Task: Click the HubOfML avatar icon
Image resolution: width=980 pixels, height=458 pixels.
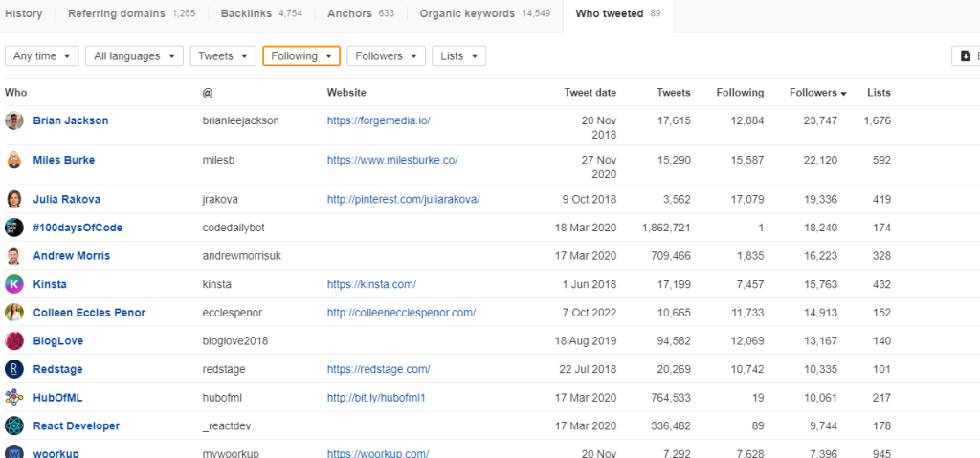Action: pyautogui.click(x=13, y=398)
